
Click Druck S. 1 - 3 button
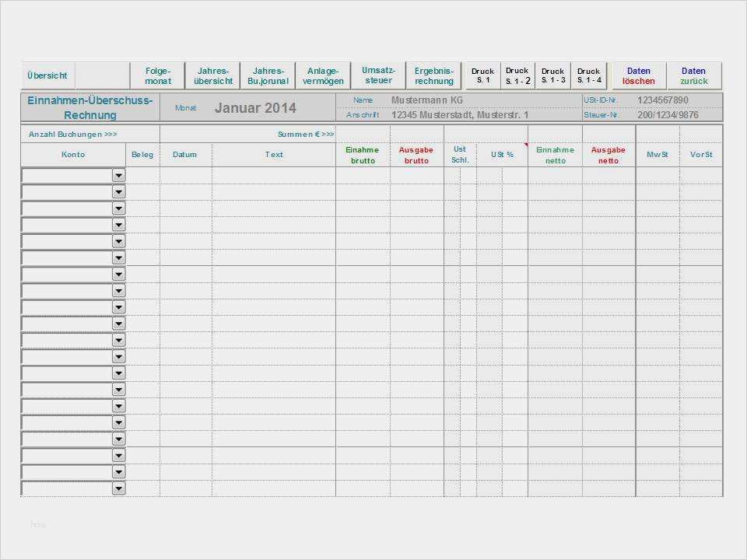click(x=553, y=76)
